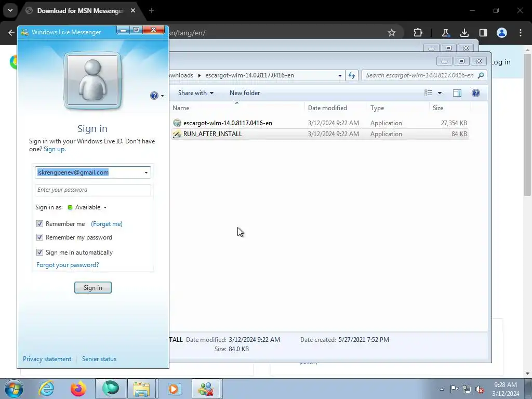Click the Enter your password field

[x=93, y=190]
